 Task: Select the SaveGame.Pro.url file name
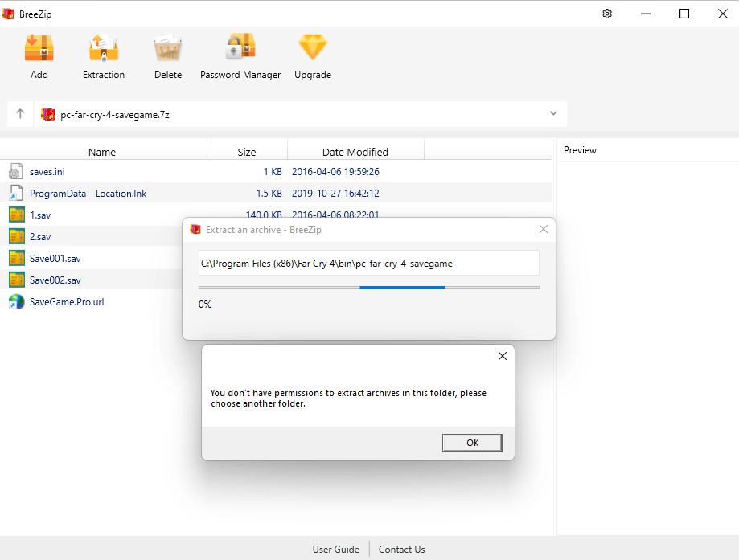coord(67,301)
